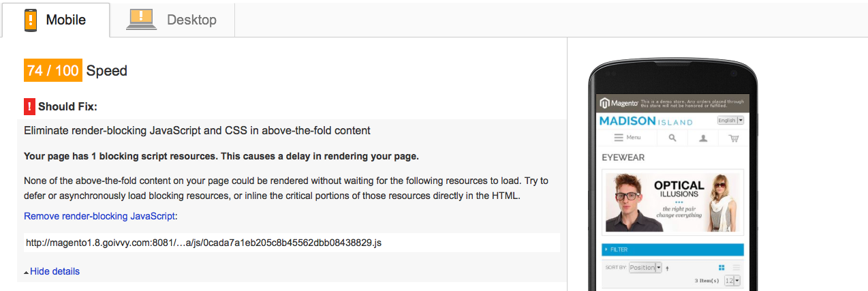Switch to list view icon
Screen dimensions: 868x291
tap(737, 268)
